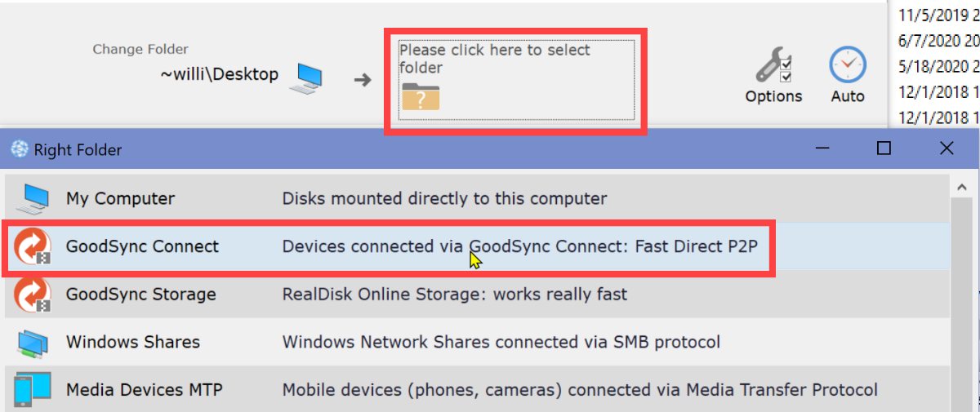Click the ~willi\Desktop left folder path
The width and height of the screenshot is (980, 412).
pyautogui.click(x=219, y=74)
